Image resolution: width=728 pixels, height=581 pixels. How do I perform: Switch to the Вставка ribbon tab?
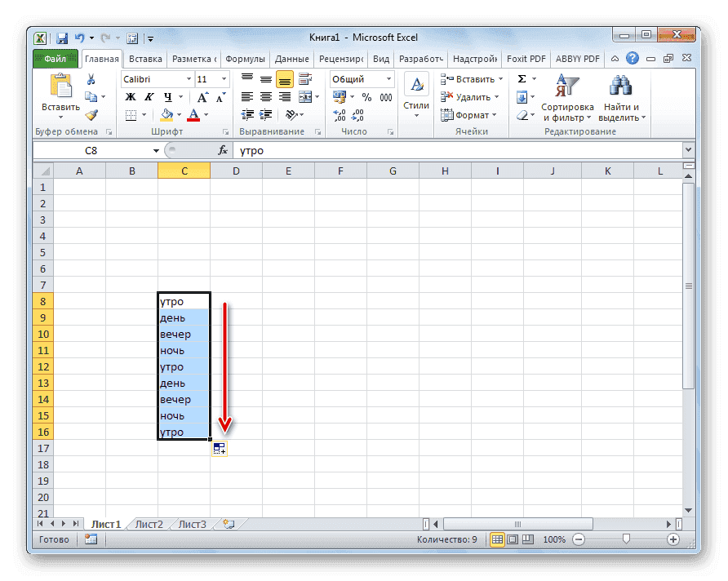[x=146, y=58]
